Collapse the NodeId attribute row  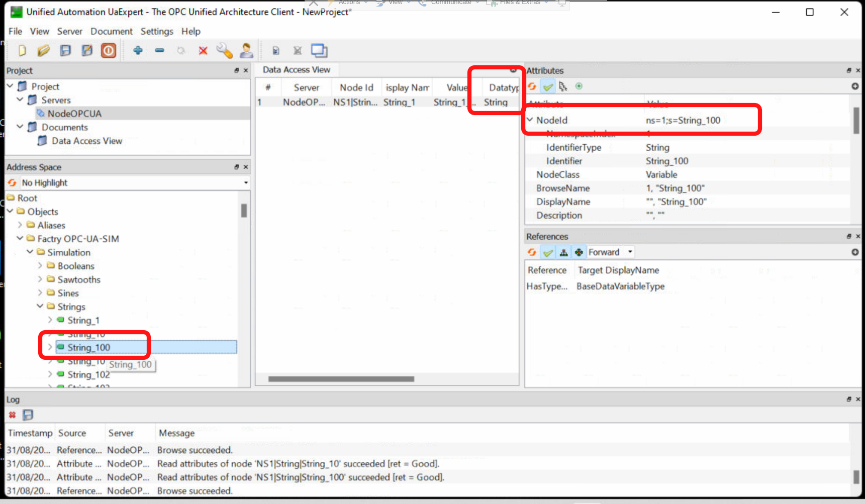(x=530, y=120)
